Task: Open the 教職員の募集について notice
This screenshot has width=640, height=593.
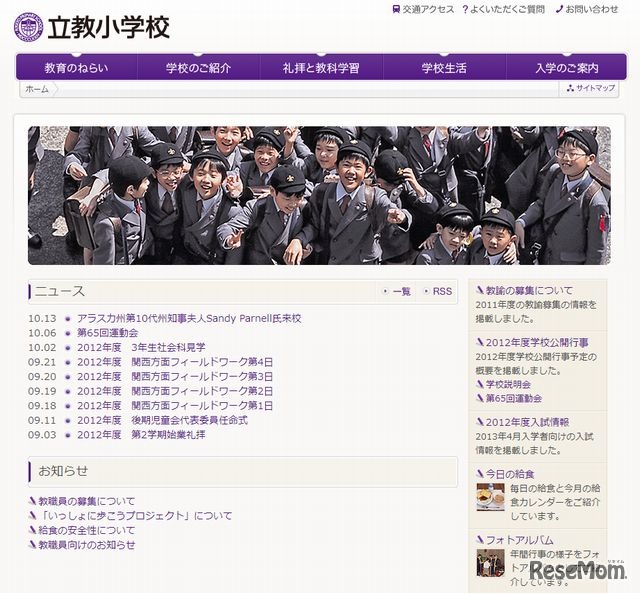Action: click(x=87, y=501)
